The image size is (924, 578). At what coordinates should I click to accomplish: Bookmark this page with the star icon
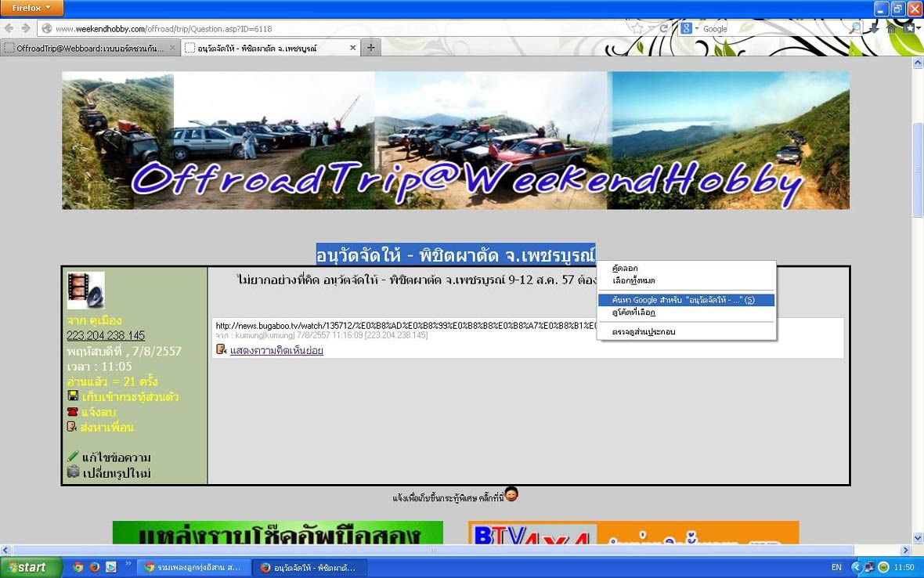click(x=638, y=28)
